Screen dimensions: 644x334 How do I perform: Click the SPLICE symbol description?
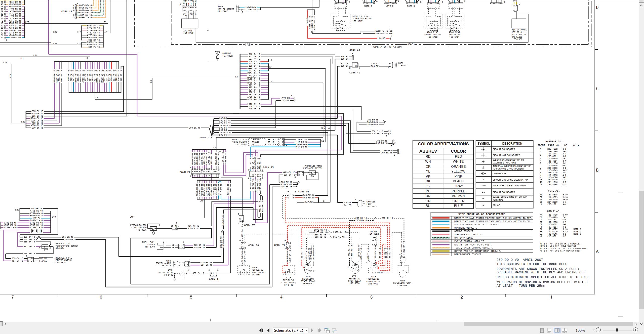(496, 205)
